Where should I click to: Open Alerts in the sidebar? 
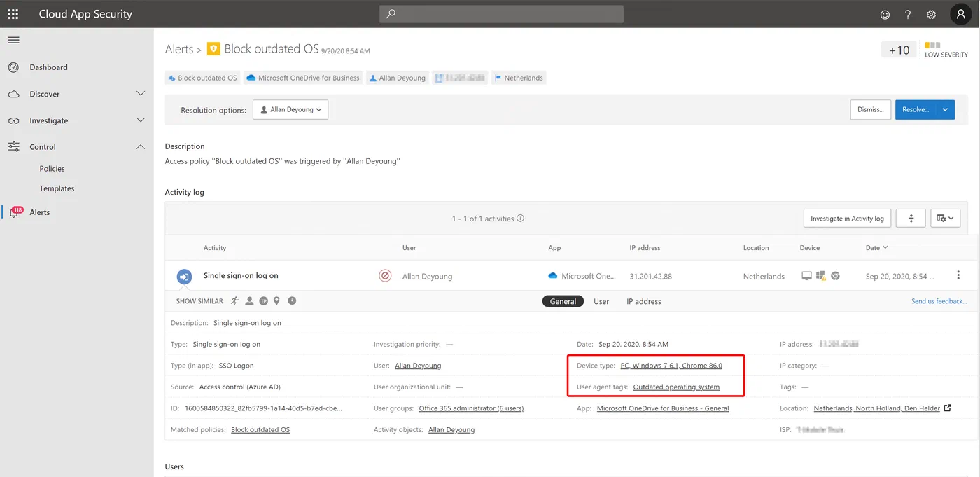click(39, 212)
